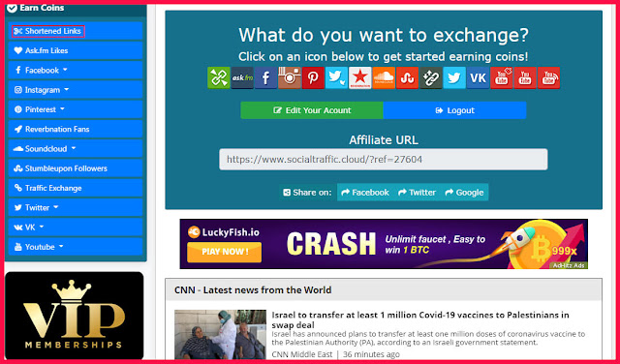Click the 'CNN Middle East' source text
This screenshot has width=620, height=364.
point(302,354)
